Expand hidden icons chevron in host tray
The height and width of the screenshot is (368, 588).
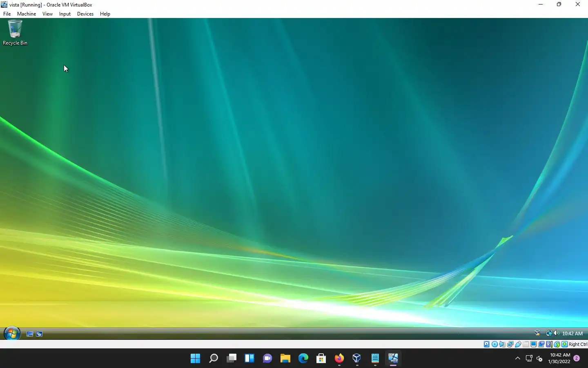tap(517, 358)
